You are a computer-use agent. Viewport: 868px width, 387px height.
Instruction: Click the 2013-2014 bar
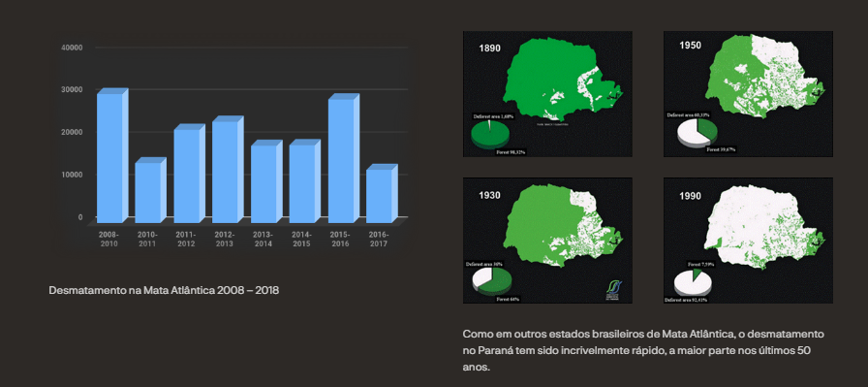pyautogui.click(x=266, y=181)
